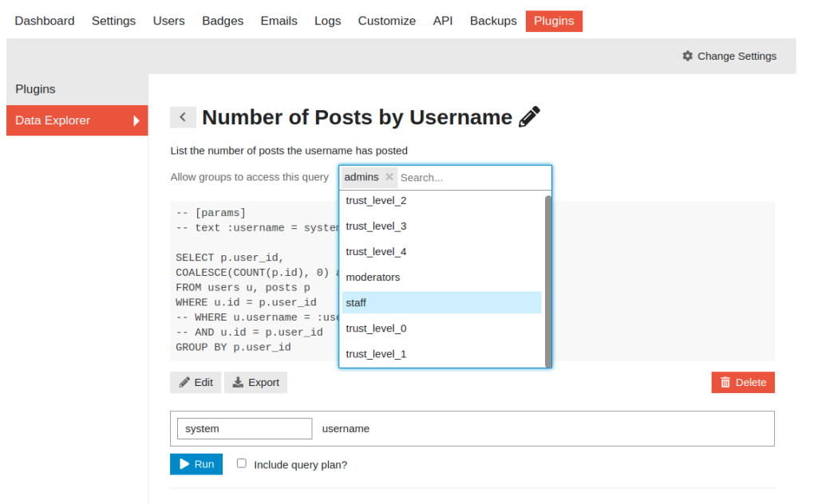Open the Dashboard tab
Viewport: 814px width, 504px height.
pos(45,21)
